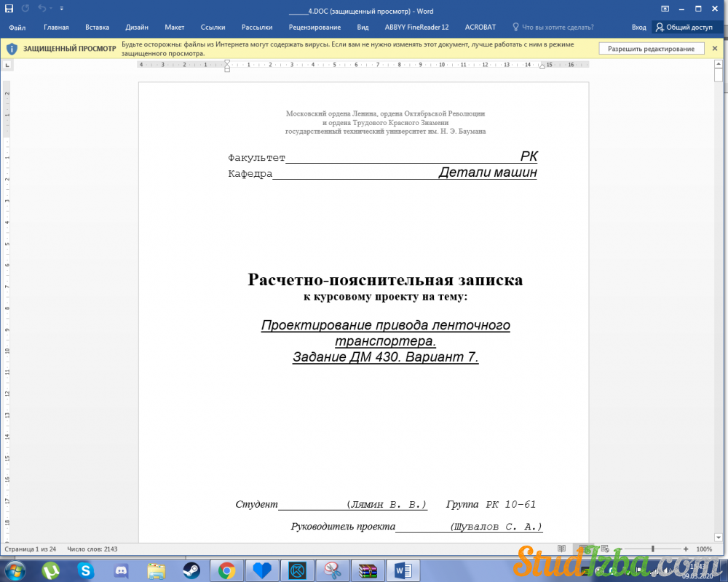This screenshot has width=728, height=582.
Task: Click the zoom slider handle in status bar
Action: (653, 549)
